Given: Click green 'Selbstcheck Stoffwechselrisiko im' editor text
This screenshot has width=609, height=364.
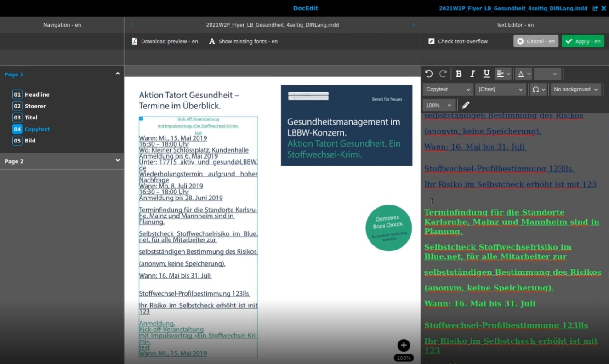Looking at the screenshot, I should click(498, 247).
